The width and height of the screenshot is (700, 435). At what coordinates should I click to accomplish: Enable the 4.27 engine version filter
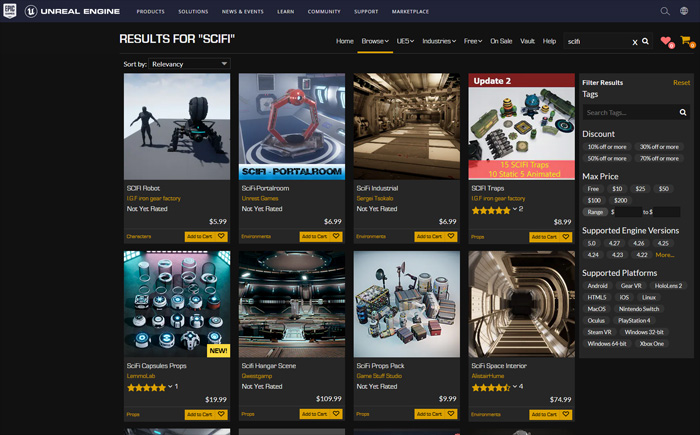(x=614, y=243)
